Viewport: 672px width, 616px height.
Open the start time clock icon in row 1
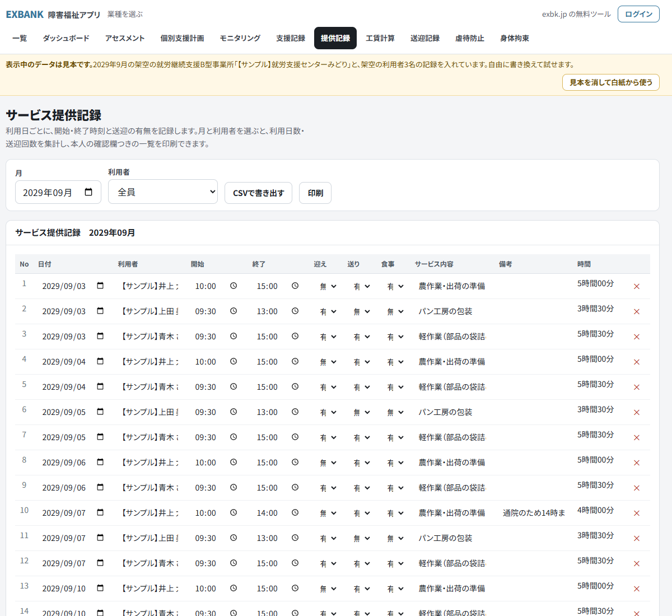click(234, 286)
